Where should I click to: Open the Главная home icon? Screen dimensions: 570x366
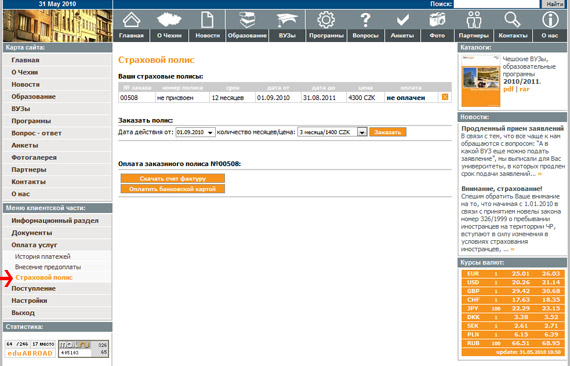click(131, 20)
